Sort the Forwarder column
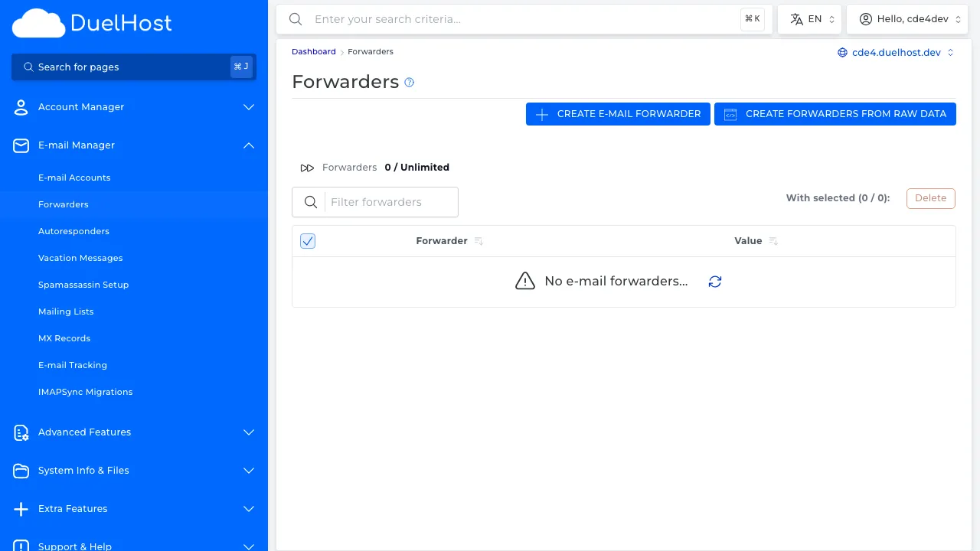The width and height of the screenshot is (980, 551). pos(478,240)
